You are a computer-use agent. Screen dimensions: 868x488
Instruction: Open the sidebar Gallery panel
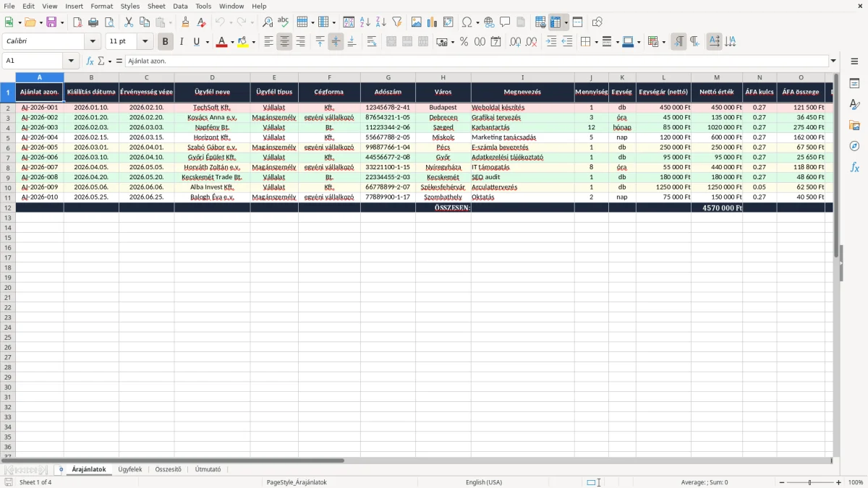[854, 126]
